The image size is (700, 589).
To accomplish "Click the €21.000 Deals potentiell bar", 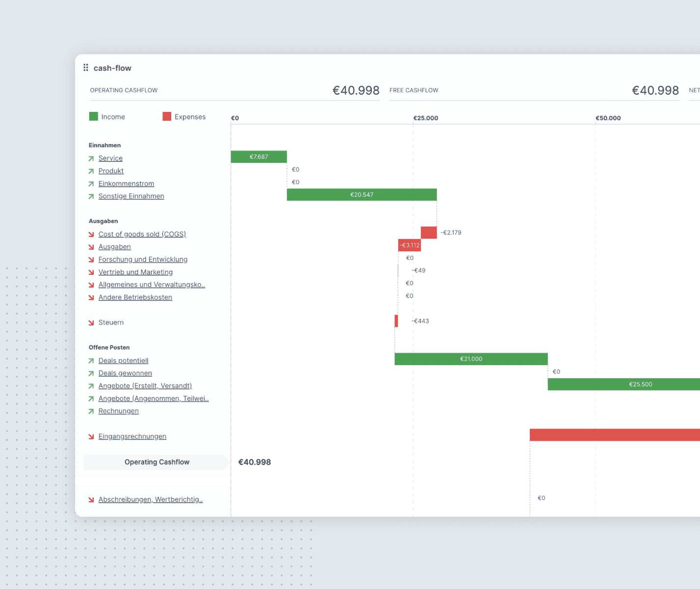I will pyautogui.click(x=471, y=359).
